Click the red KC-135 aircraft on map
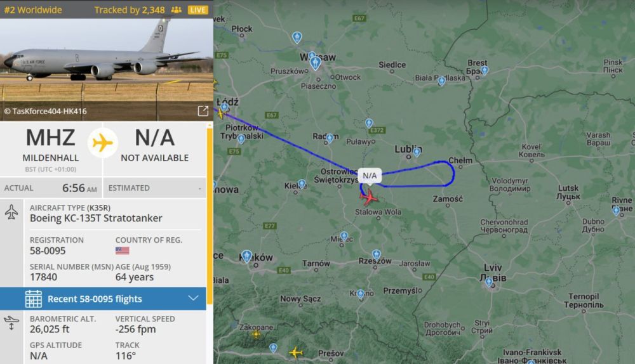Screen dimensions: 635x364 point(368,197)
